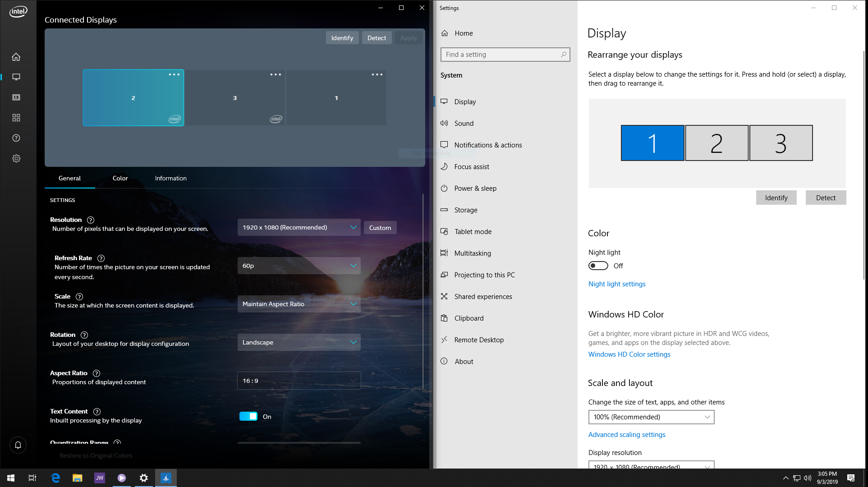868x487 pixels.
Task: Turn off the Text Content toggle
Action: [x=248, y=416]
